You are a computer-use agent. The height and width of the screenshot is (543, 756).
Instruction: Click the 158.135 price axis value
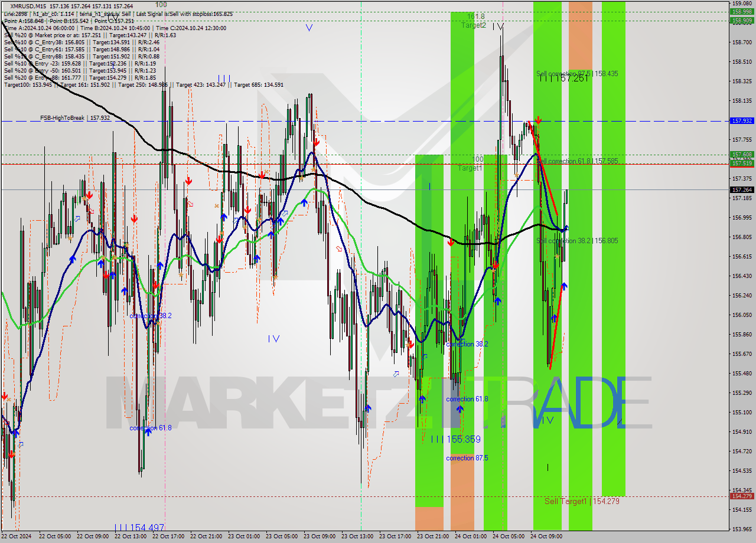[742, 100]
